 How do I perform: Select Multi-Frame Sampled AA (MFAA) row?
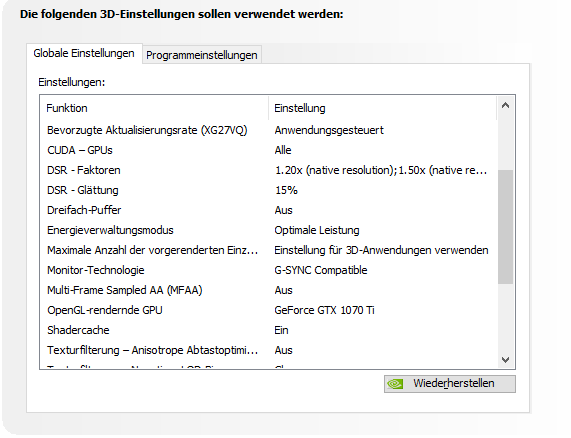(268, 290)
